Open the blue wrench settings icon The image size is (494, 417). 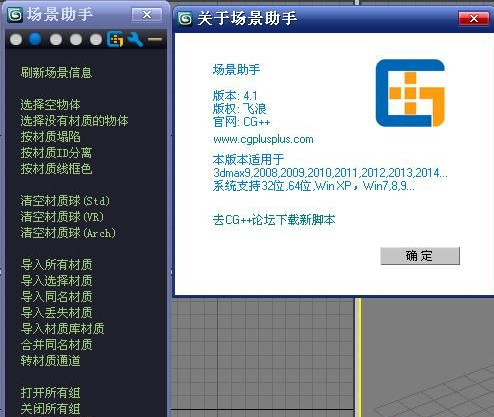coord(135,39)
